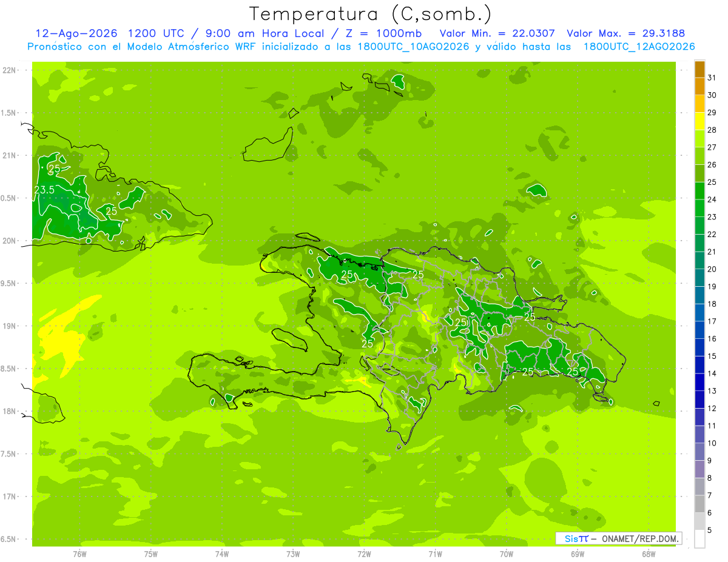The image size is (728, 562).
Task: Click the 'SisTT – ONAMET/REP.DOM.' credit box
Action: [x=619, y=538]
